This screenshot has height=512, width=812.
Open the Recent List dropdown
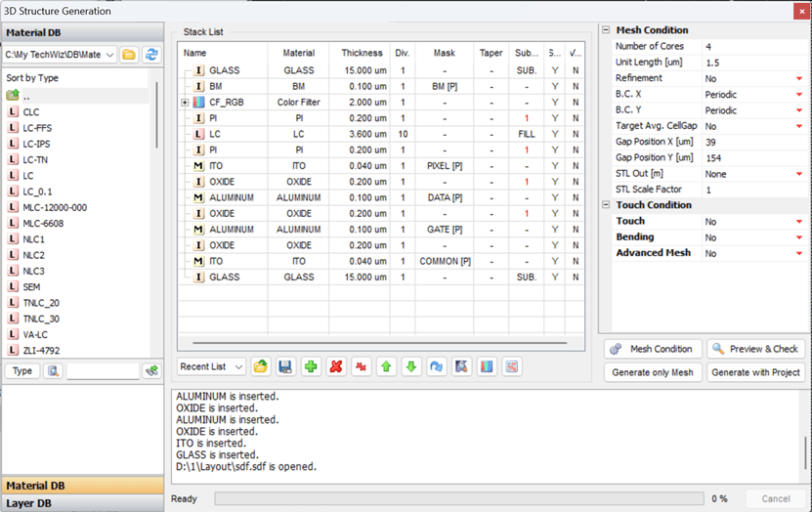(212, 366)
